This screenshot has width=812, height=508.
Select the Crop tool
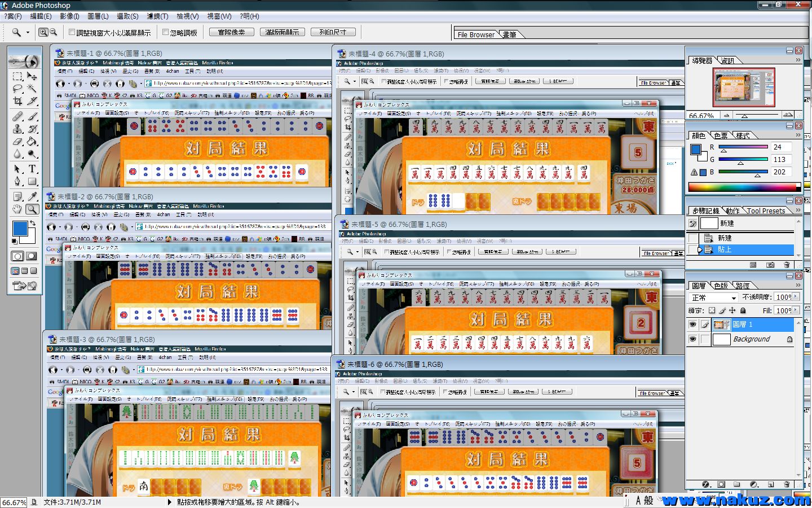(17, 101)
